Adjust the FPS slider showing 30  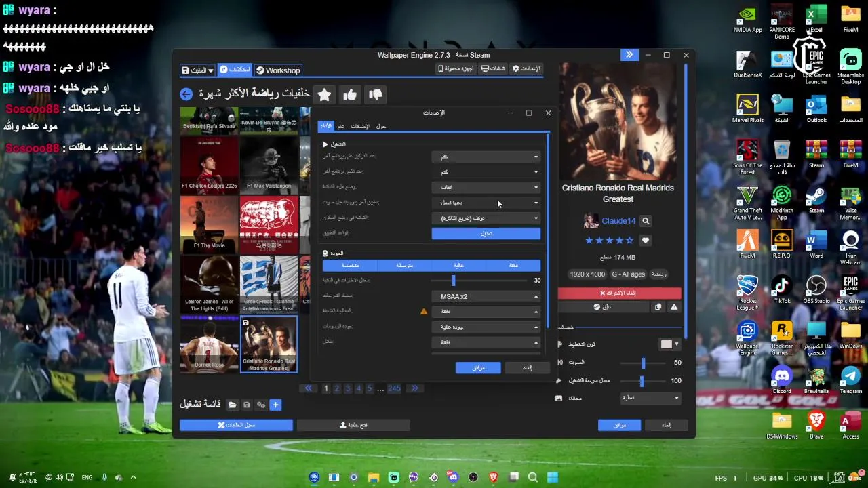pyautogui.click(x=479, y=281)
